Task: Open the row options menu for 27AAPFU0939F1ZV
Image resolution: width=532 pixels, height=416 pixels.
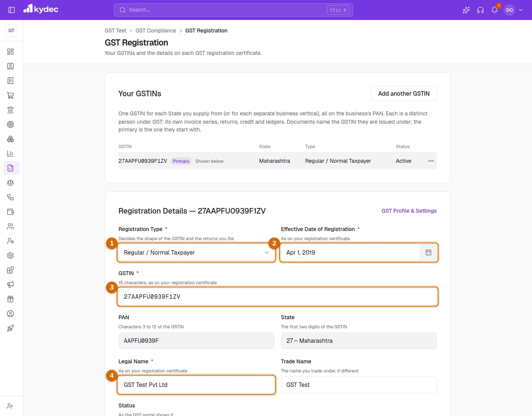Action: point(431,161)
